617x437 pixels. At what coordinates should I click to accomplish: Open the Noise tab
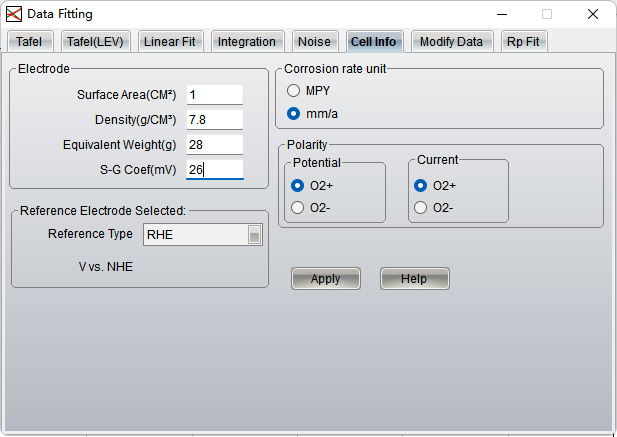click(x=314, y=41)
